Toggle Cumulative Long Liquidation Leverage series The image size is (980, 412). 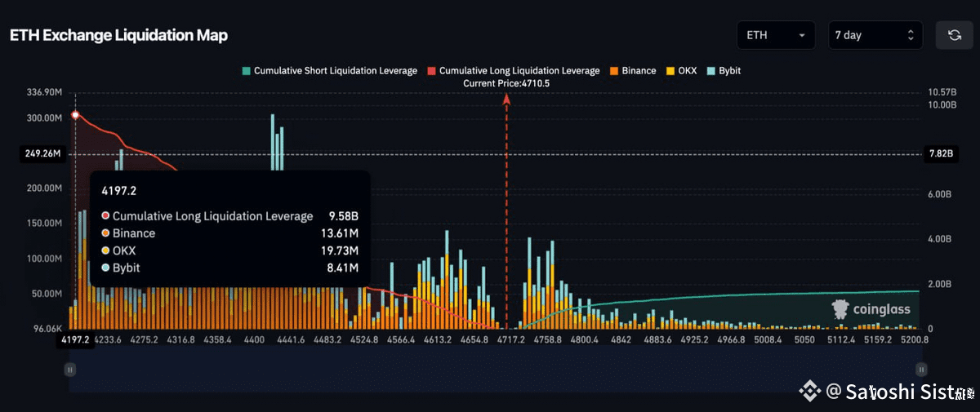point(513,71)
